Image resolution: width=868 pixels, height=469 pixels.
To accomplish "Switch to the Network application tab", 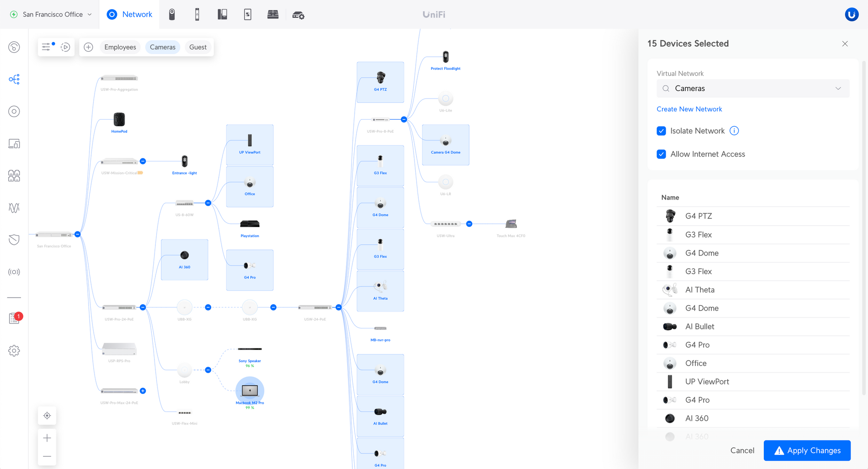I will pos(129,14).
